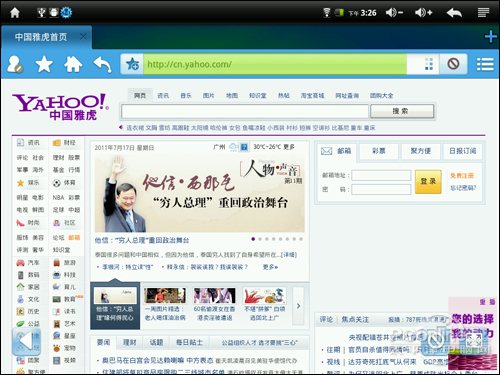Screen dimensions: 500x375
Task: Switch to the 焦点关注 tab
Action: tap(355, 320)
